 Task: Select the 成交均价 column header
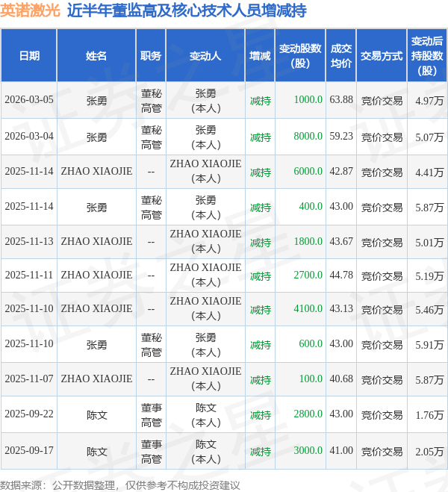tap(341, 56)
